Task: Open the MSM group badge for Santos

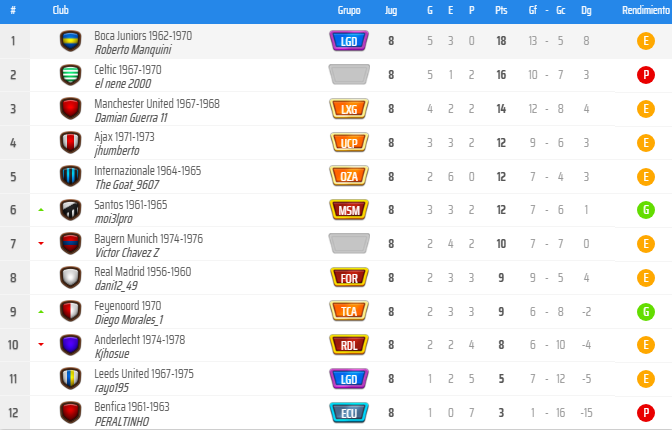Action: tap(349, 210)
